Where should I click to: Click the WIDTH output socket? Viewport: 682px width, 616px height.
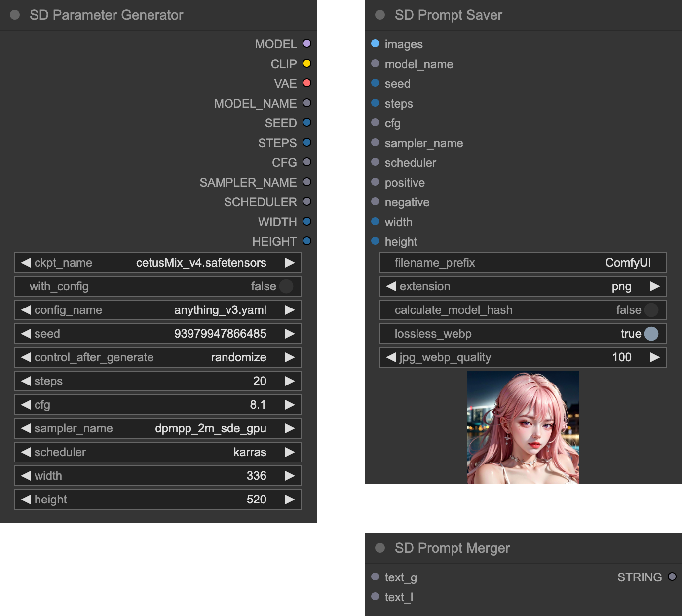pyautogui.click(x=307, y=222)
